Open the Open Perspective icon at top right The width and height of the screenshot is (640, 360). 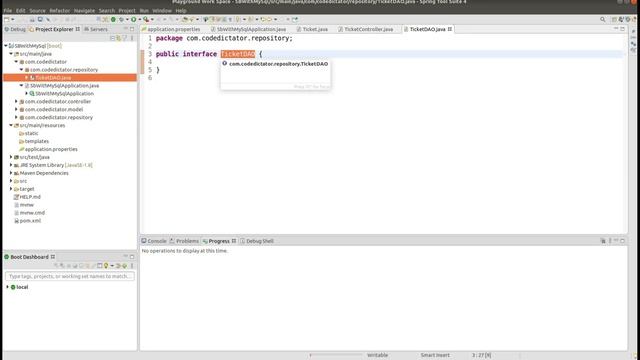pyautogui.click(x=614, y=19)
